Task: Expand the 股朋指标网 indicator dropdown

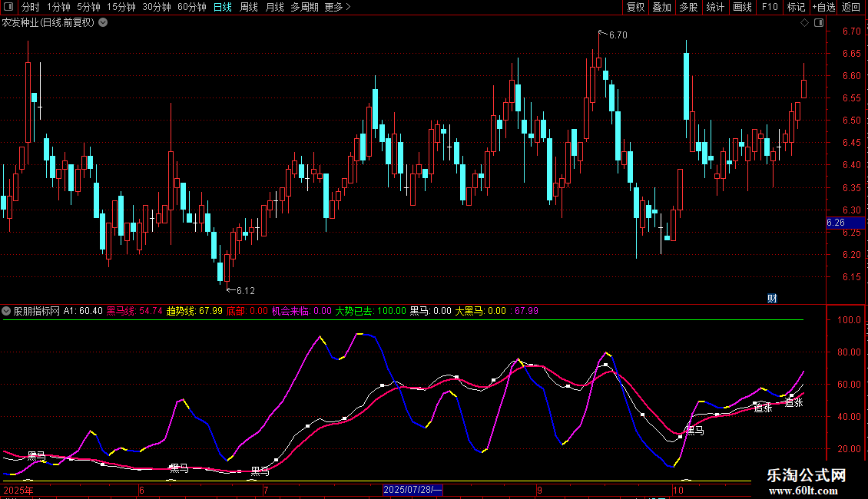Action: (x=7, y=311)
